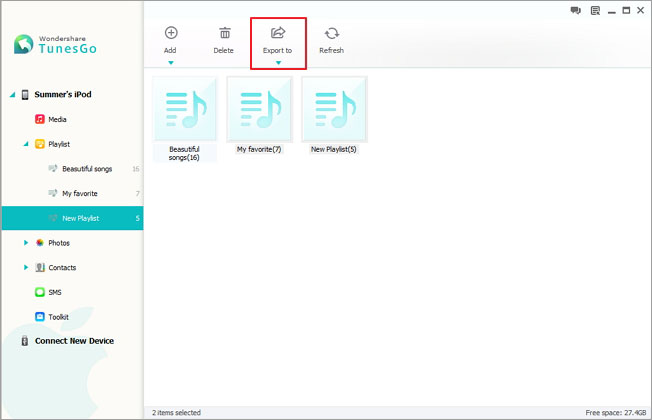652x420 pixels.
Task: Open the Toolkit section
Action: pos(59,317)
